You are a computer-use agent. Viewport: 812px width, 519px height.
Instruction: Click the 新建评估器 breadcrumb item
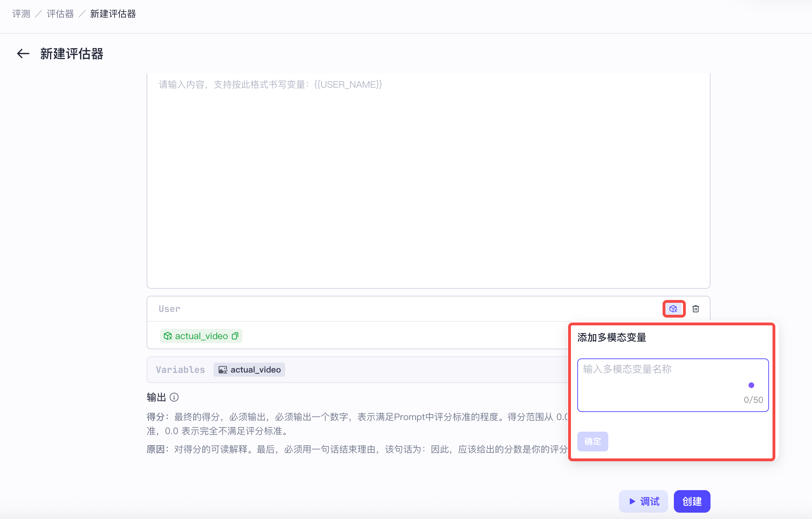[x=113, y=14]
